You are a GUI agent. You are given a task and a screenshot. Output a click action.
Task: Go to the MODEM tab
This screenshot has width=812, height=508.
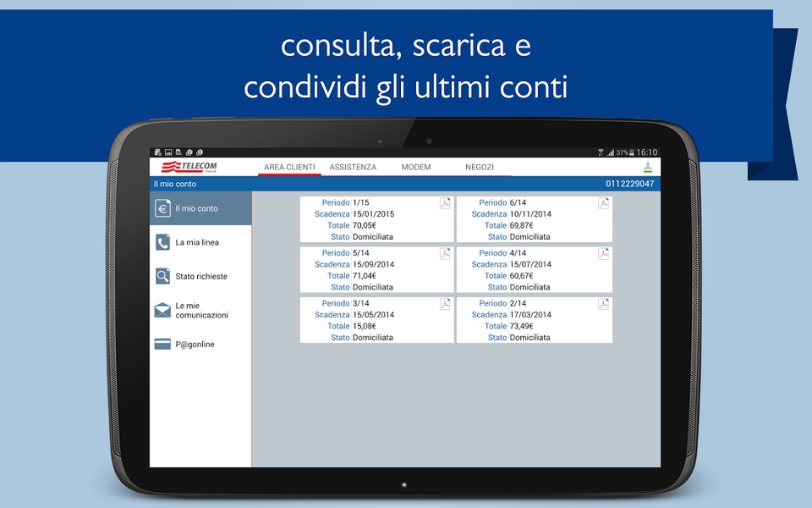coord(416,167)
